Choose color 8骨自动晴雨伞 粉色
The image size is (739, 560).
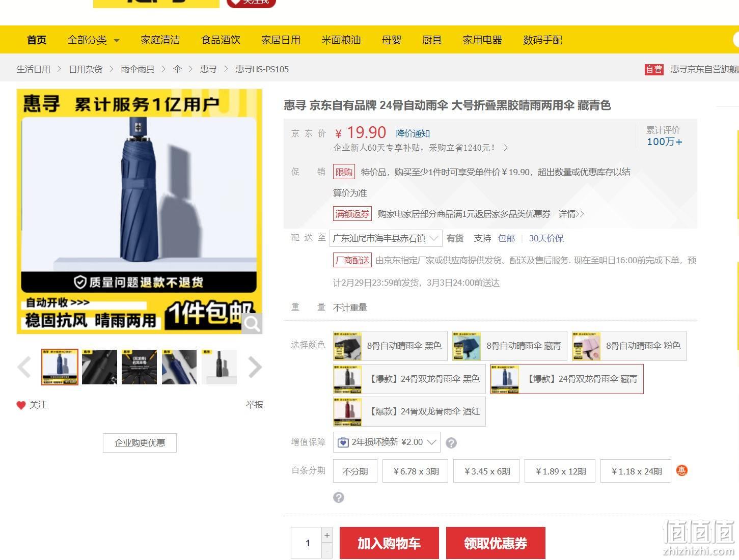629,346
